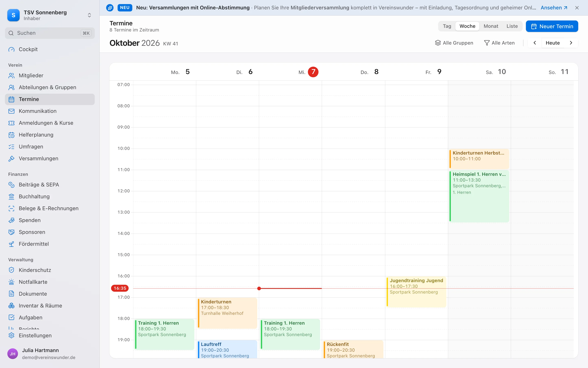Open Buchhaltung section

coord(50,197)
